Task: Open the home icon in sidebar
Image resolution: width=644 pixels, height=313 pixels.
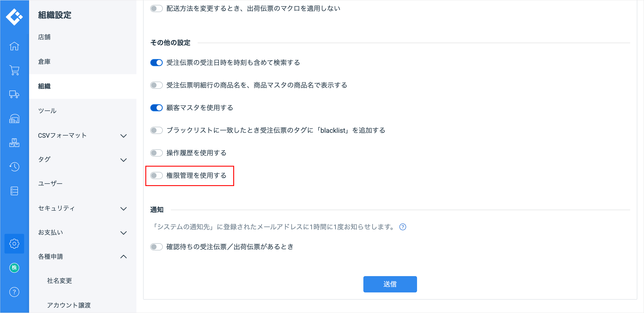Action: pos(14,46)
